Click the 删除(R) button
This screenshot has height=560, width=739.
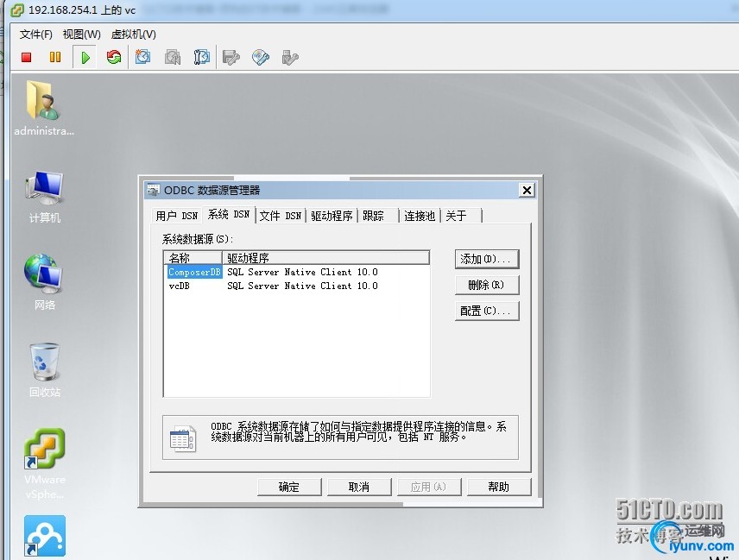tap(487, 285)
